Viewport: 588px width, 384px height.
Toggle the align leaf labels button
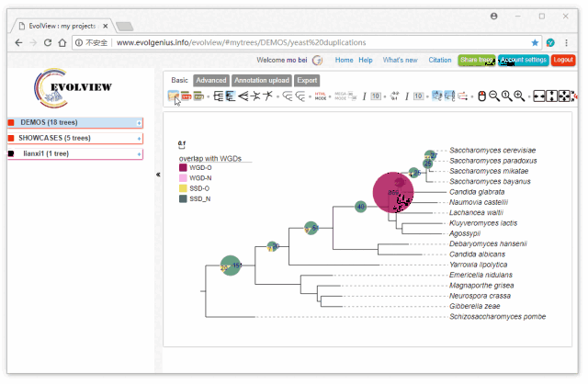449,96
